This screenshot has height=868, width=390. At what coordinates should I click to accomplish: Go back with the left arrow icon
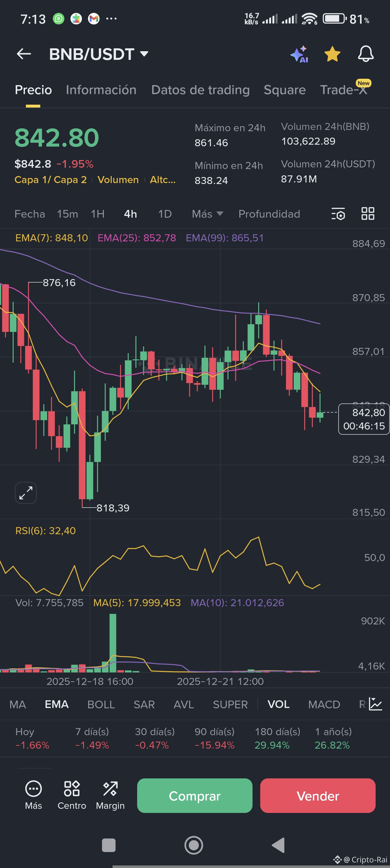point(24,54)
